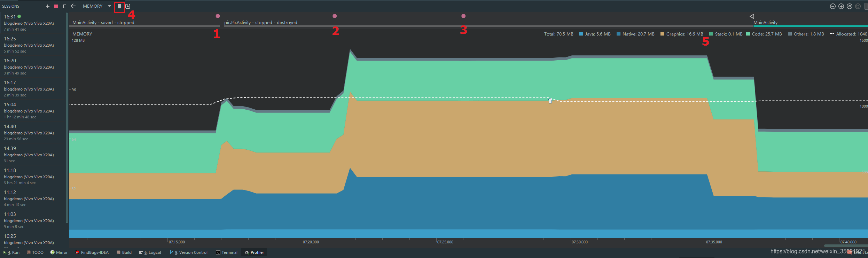The image size is (868, 258).
Task: Click the second pink user event dot
Action: (335, 16)
